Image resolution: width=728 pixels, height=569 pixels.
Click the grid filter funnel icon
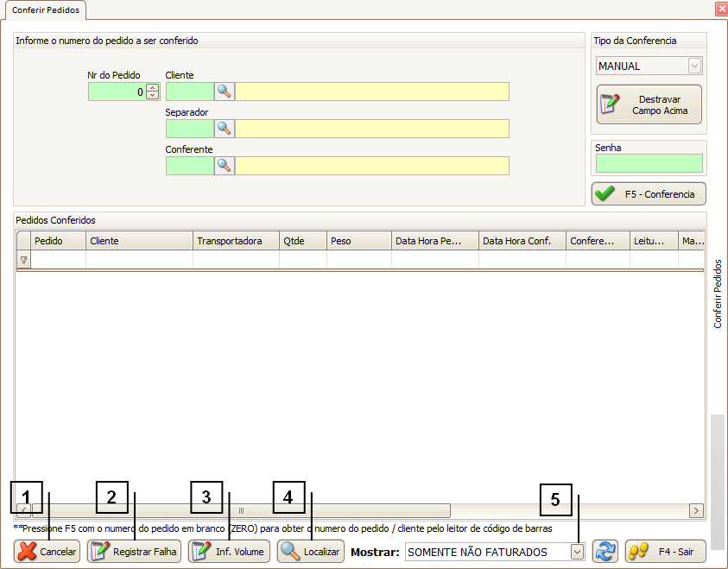point(23,259)
